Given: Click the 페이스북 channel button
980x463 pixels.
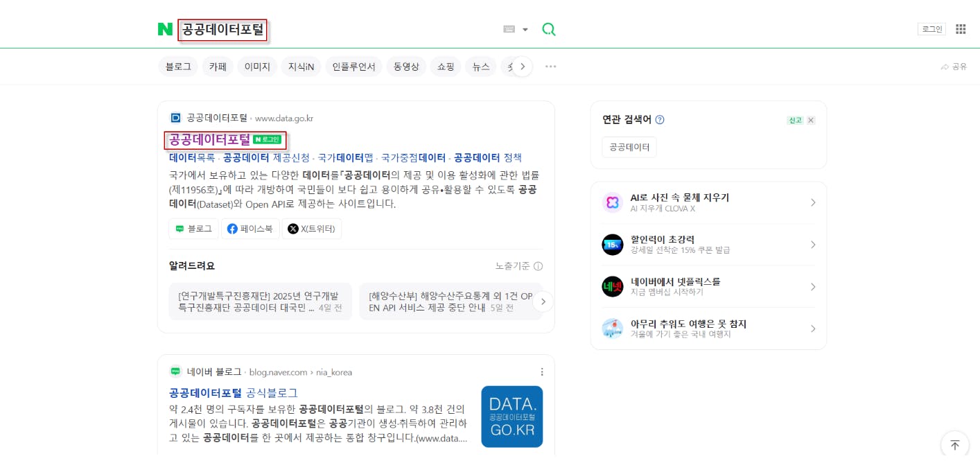Looking at the screenshot, I should pyautogui.click(x=250, y=229).
